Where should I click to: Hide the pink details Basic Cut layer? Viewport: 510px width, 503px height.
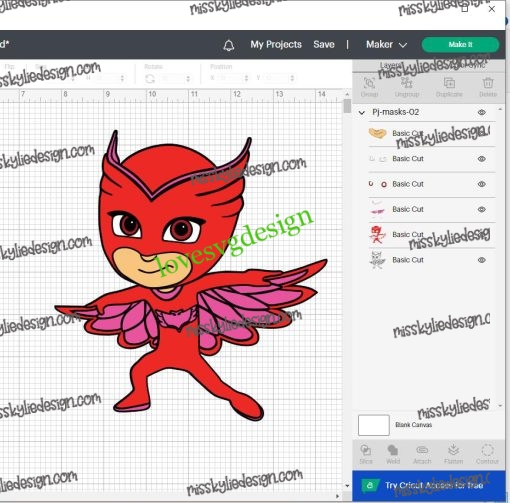[x=482, y=209]
